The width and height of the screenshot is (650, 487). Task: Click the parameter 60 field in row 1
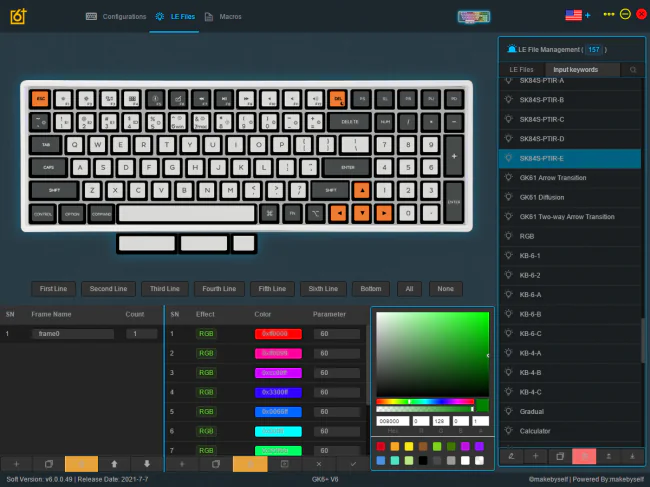(336, 334)
